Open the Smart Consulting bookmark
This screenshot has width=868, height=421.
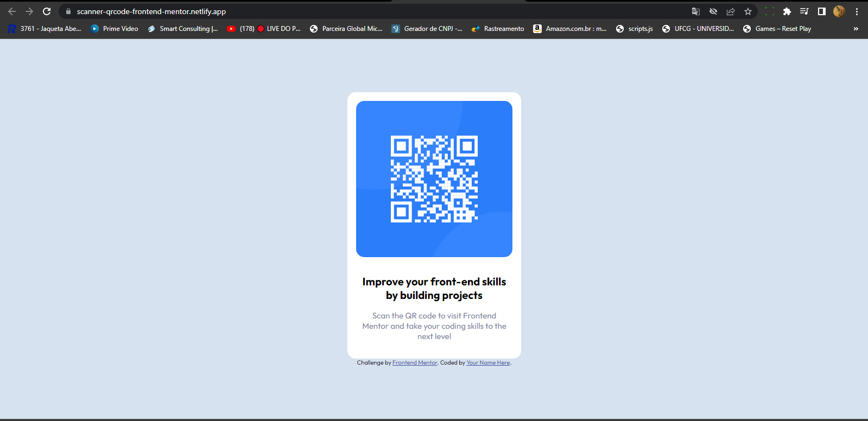pos(183,29)
